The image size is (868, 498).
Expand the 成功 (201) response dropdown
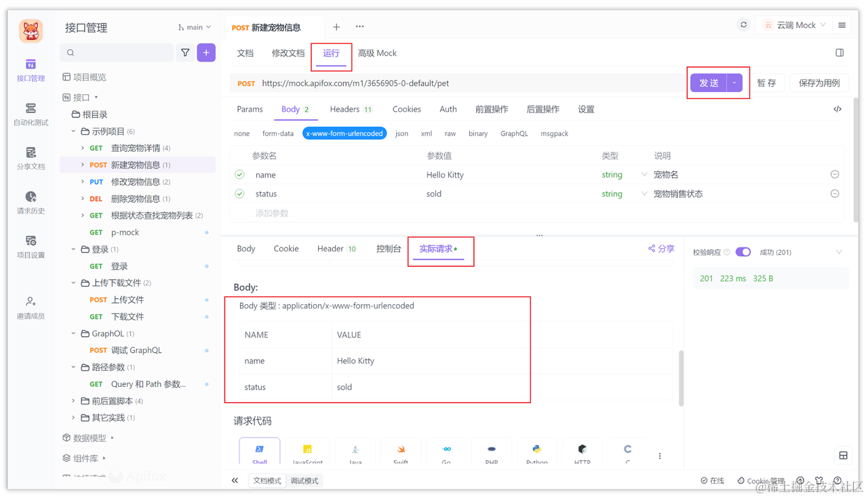pyautogui.click(x=839, y=252)
